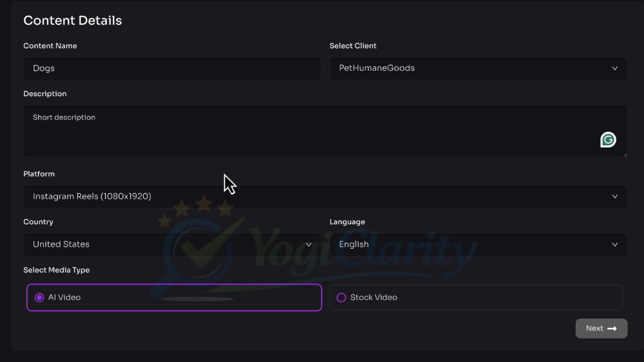Image resolution: width=644 pixels, height=362 pixels.
Task: Click the Select Media Type label
Action: coord(56,270)
